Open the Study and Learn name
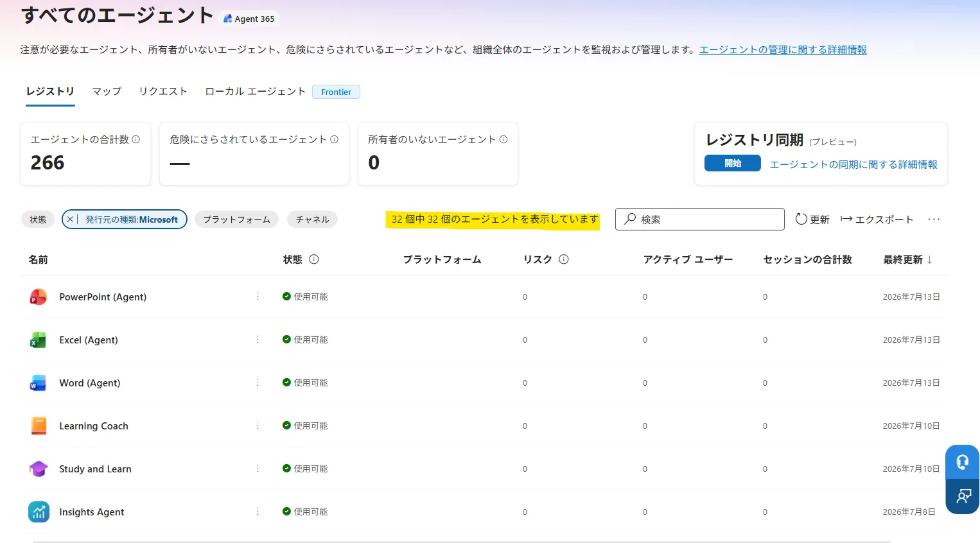This screenshot has width=980, height=543. point(95,469)
